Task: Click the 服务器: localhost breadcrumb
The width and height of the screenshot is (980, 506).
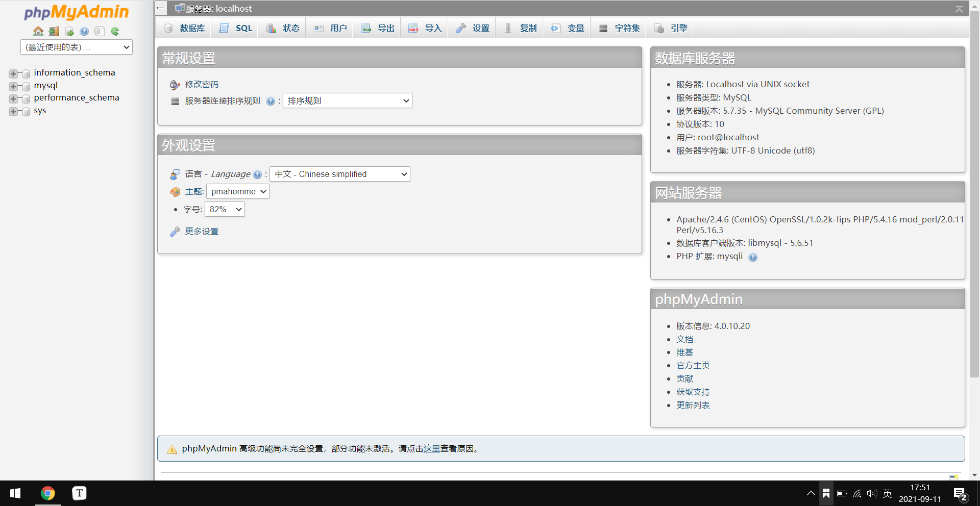Action: pos(218,9)
